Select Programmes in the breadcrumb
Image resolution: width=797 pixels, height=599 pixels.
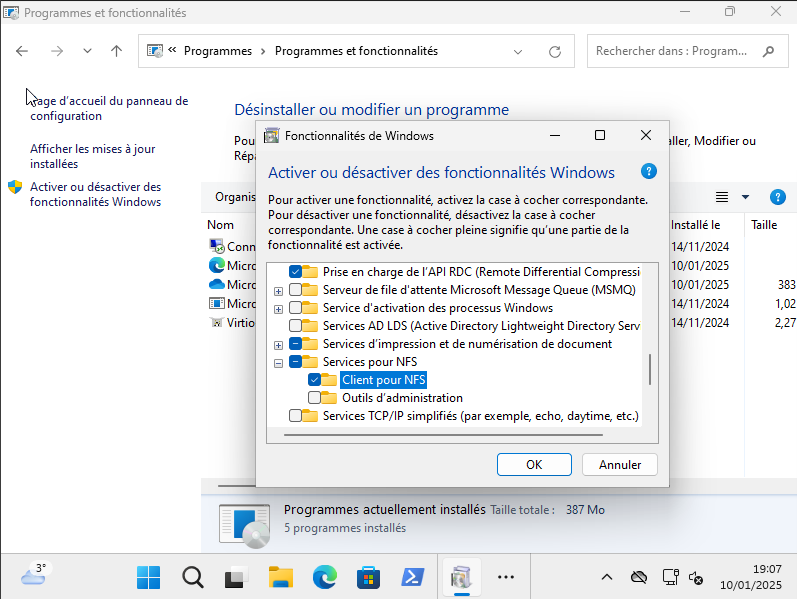218,51
